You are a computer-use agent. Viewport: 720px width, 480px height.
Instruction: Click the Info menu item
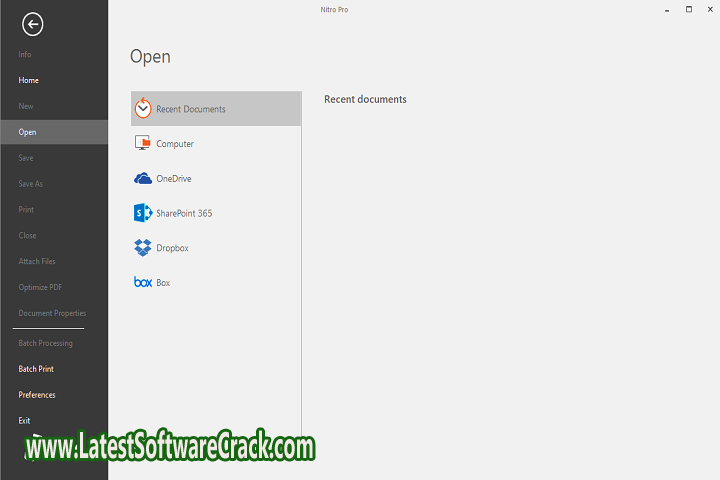(25, 54)
